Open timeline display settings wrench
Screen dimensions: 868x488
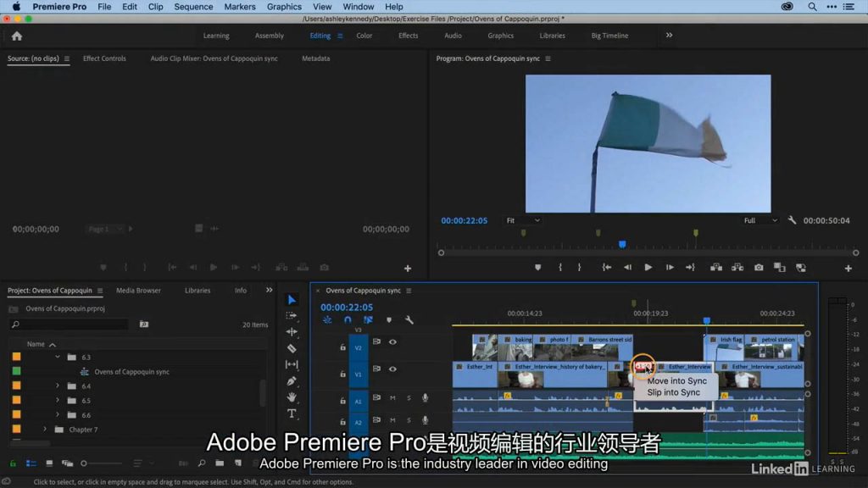coord(409,319)
